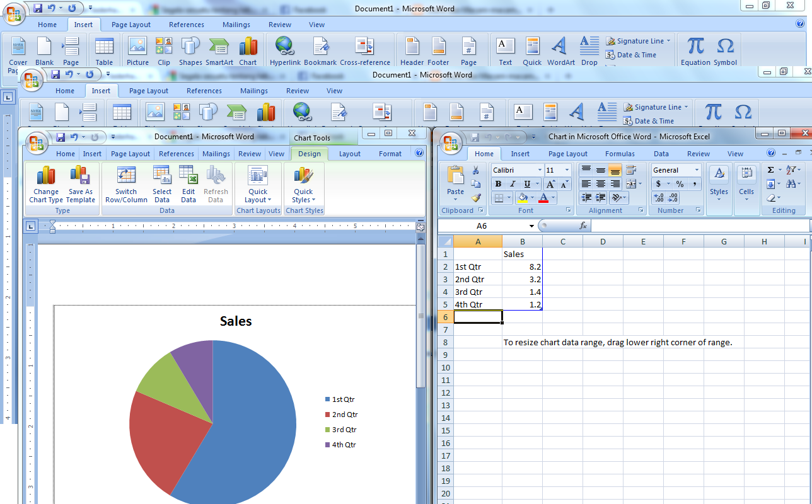
Task: Toggle Bold in Excel Font group
Action: point(499,184)
